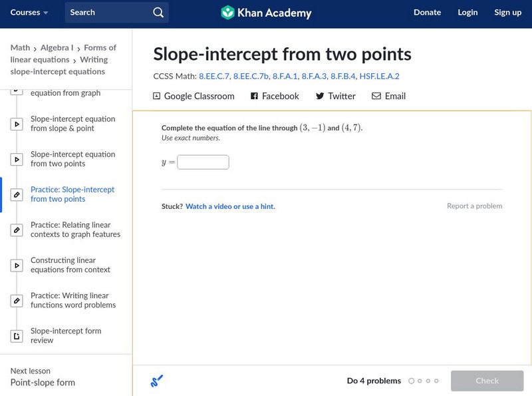Click the video icon for Slope-intercept equation from two points

pos(17,160)
